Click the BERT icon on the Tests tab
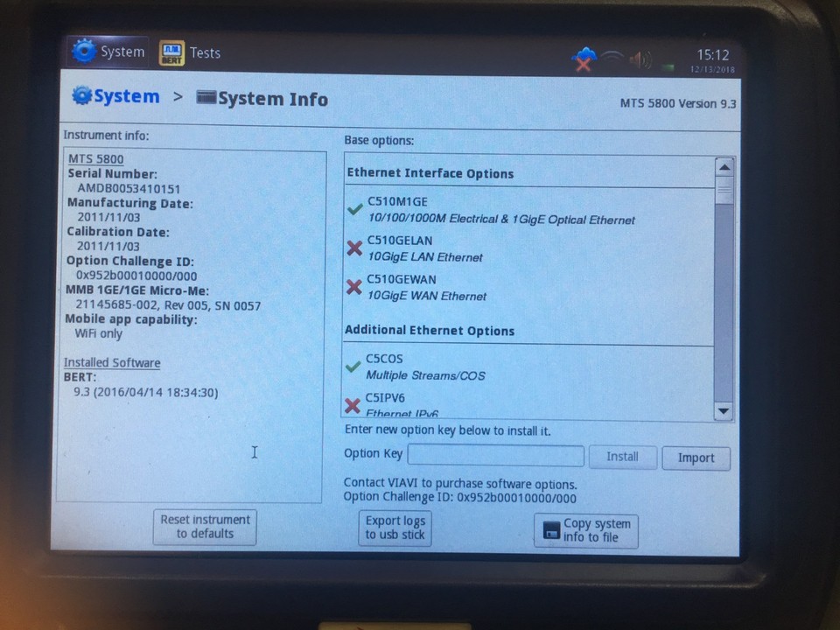 coord(171,52)
